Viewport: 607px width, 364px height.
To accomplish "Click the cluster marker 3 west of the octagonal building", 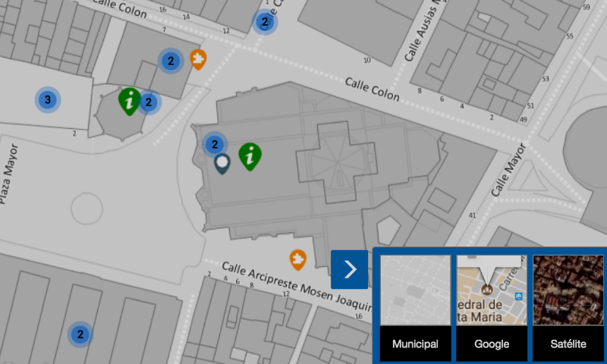I will (x=48, y=99).
